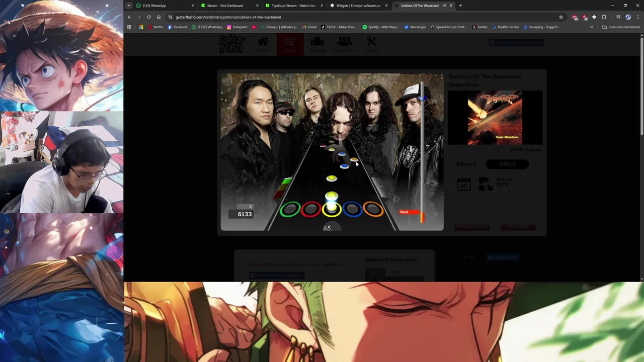Hit the blue fret button

353,209
